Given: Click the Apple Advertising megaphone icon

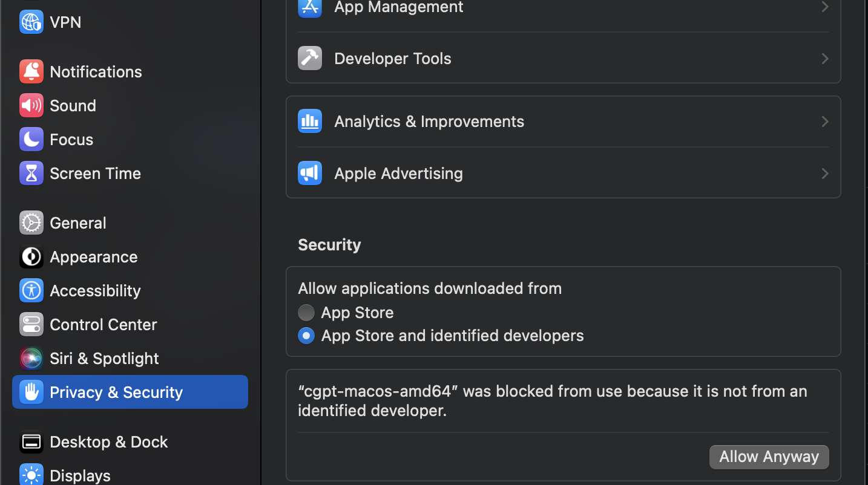Looking at the screenshot, I should (x=310, y=173).
